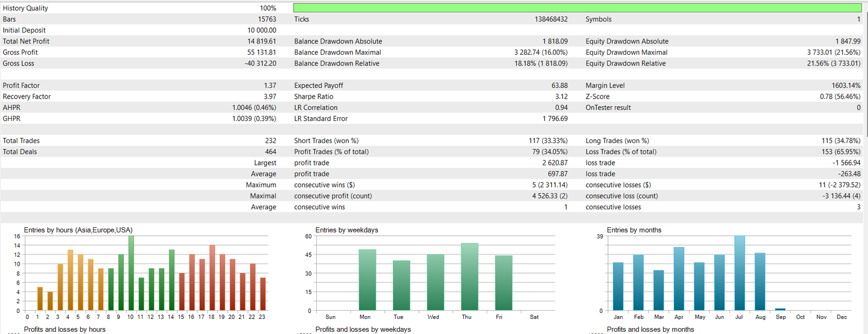Select Balance Drawdown Maximal value 3 282.74 (16.00%)

click(x=541, y=53)
